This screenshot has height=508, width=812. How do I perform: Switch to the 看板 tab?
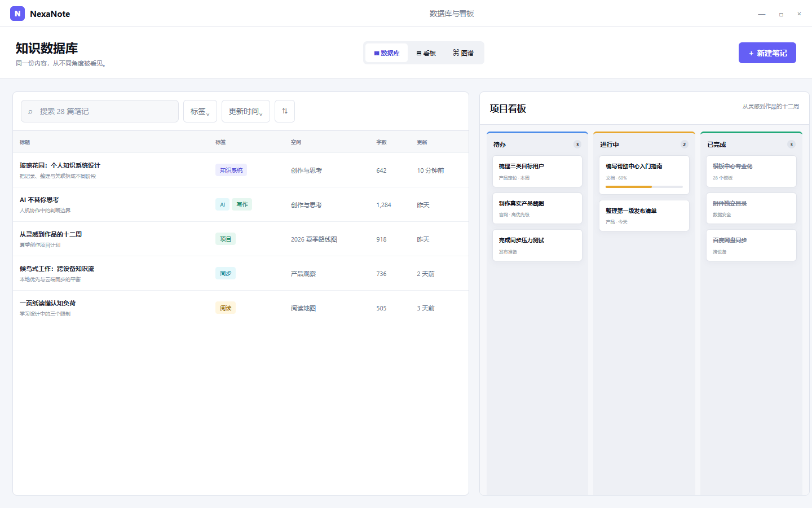[426, 53]
